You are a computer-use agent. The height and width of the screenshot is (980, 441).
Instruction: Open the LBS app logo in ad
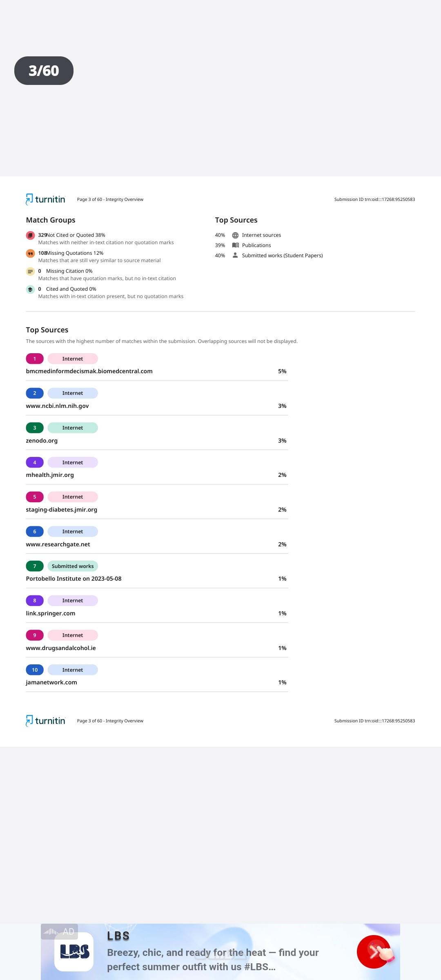coord(74,951)
